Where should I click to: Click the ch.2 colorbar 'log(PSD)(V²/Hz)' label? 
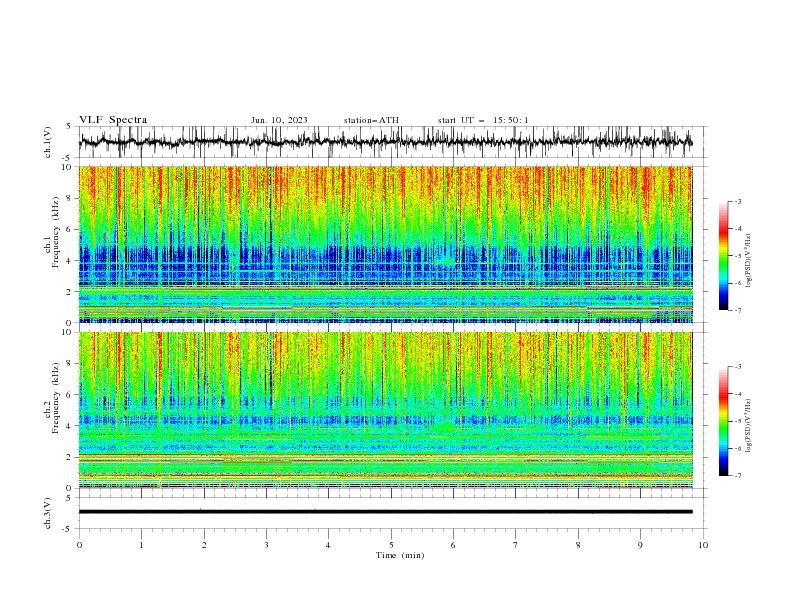[748, 425]
